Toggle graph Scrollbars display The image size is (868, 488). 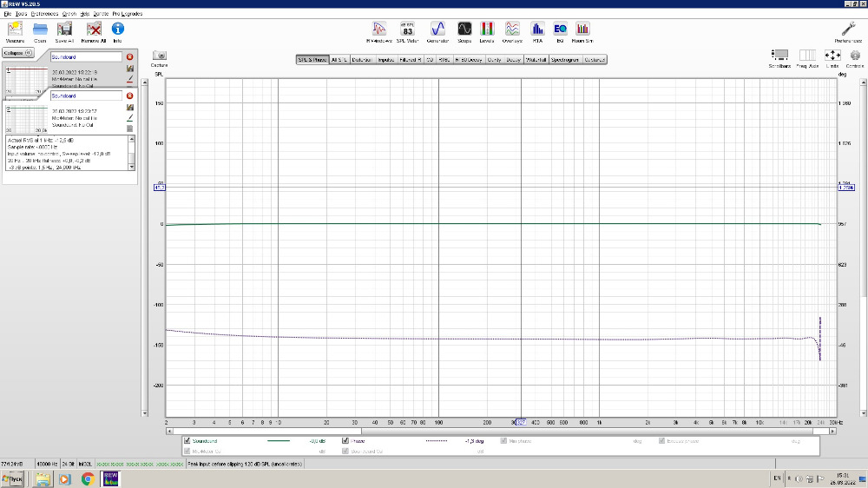coord(779,58)
